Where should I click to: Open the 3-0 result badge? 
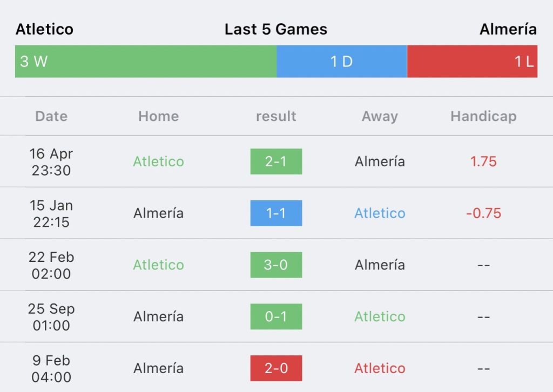[276, 265]
